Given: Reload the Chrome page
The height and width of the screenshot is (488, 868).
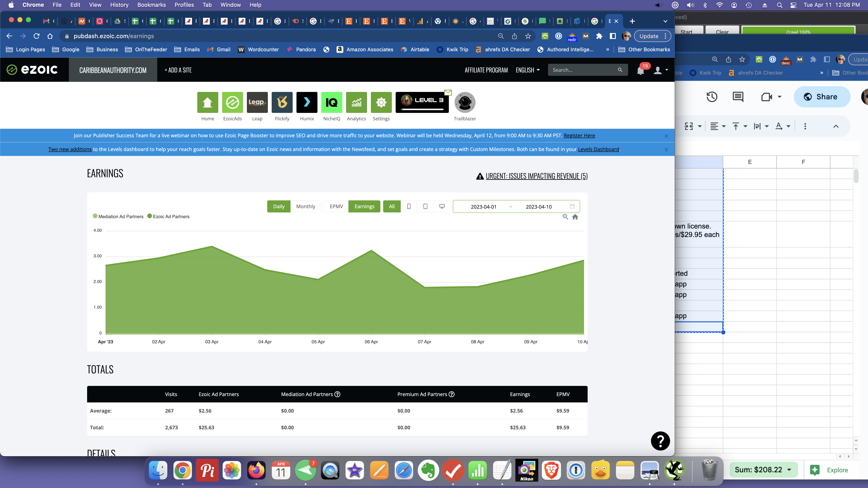Looking at the screenshot, I should tap(36, 36).
